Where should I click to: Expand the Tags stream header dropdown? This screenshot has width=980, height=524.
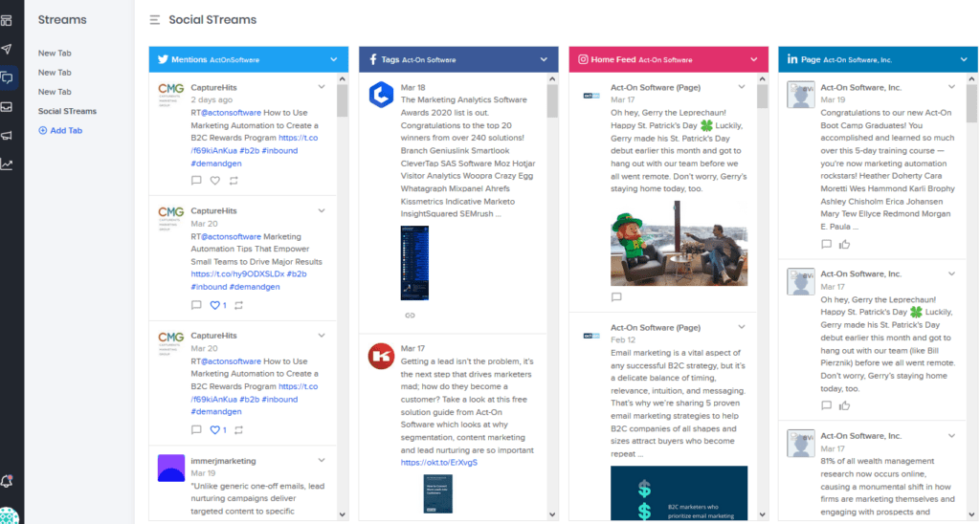pyautogui.click(x=544, y=59)
